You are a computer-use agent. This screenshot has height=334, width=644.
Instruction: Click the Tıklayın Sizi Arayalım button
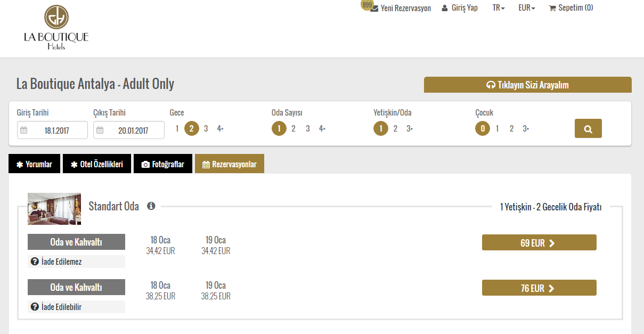[x=527, y=85]
